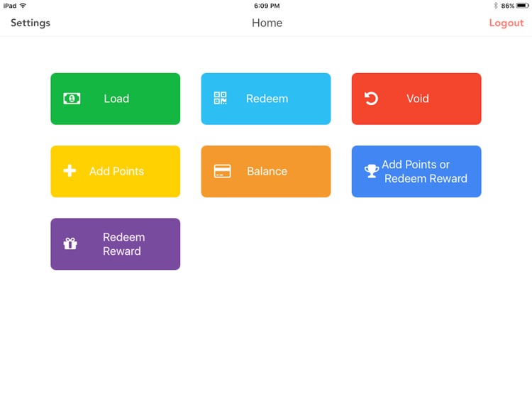Click the cash bill icon on Load
The height and width of the screenshot is (399, 532).
coord(72,99)
